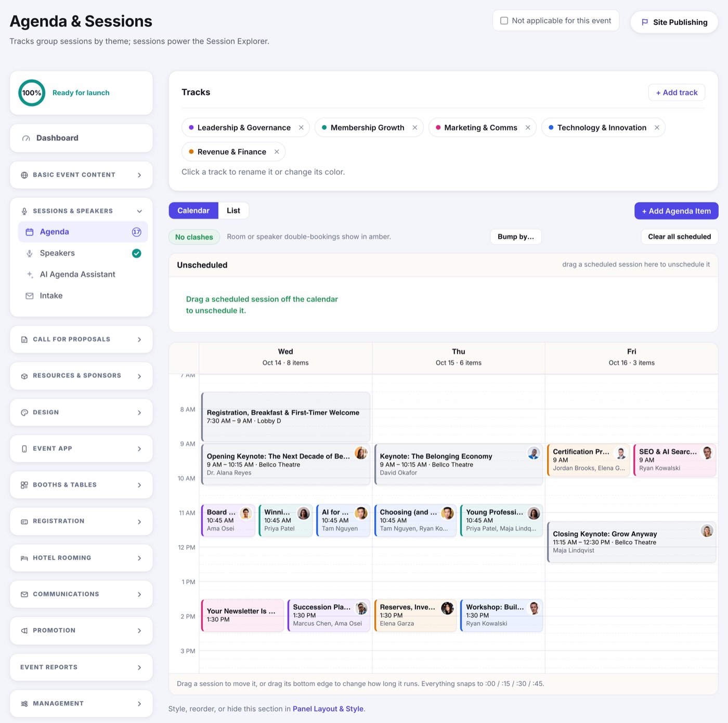
Task: Open the Panel Layout & Style link
Action: click(328, 709)
